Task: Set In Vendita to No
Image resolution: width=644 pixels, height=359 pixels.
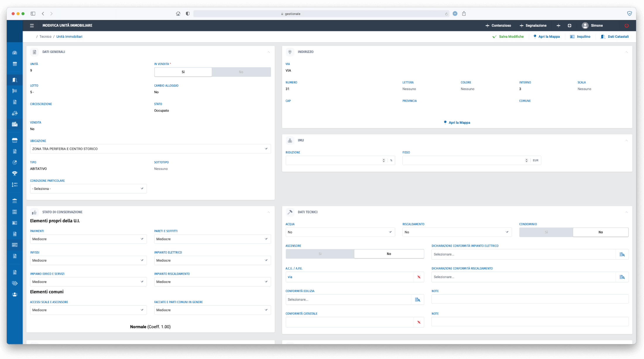Action: pos(241,72)
